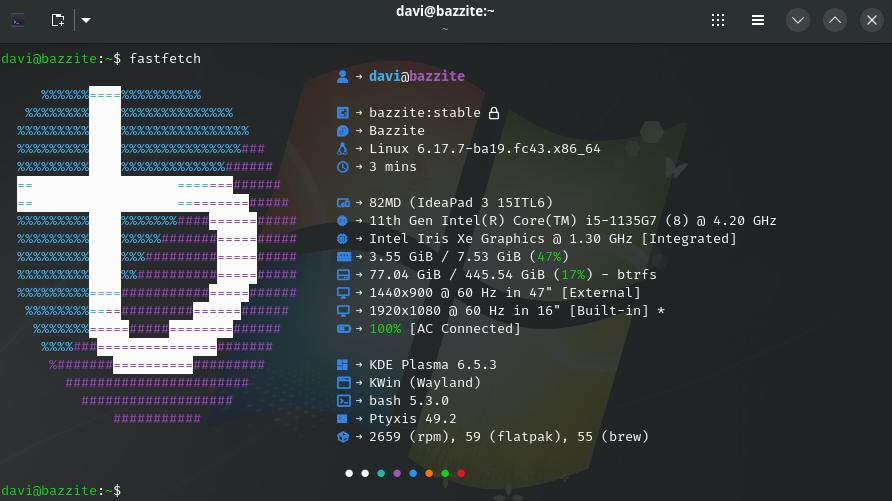Click the disk icon beside 77.04 GiB
892x501 pixels.
pos(343,275)
